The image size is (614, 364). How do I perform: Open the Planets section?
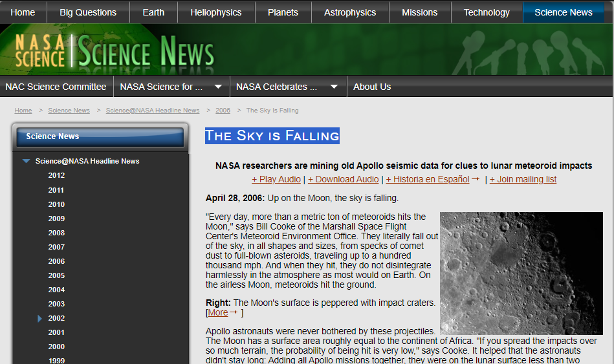point(283,12)
